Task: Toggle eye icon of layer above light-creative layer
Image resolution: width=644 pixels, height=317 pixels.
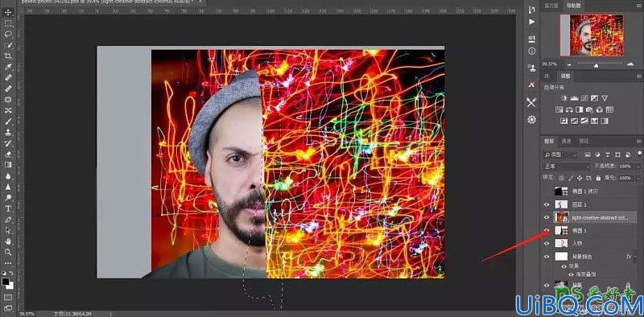Action: pyautogui.click(x=547, y=204)
